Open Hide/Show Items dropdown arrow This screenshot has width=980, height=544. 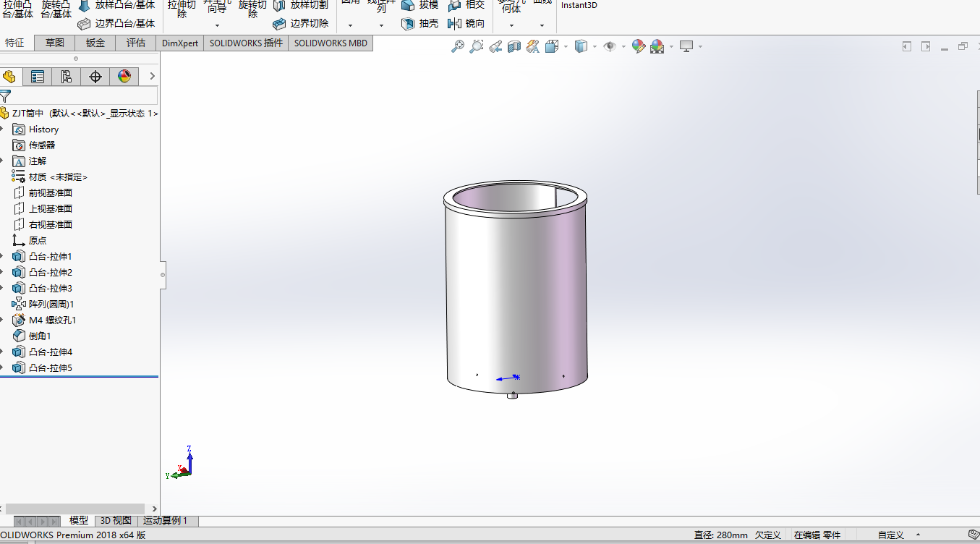click(623, 46)
